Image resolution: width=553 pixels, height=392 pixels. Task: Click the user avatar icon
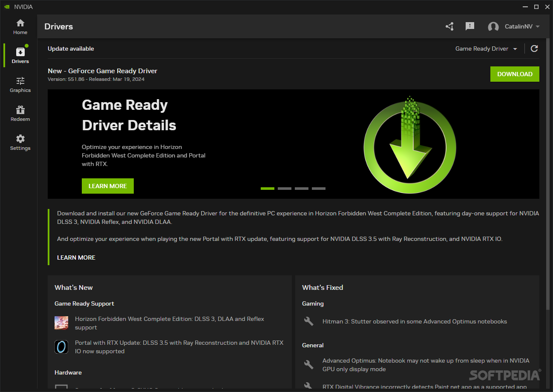pos(493,27)
